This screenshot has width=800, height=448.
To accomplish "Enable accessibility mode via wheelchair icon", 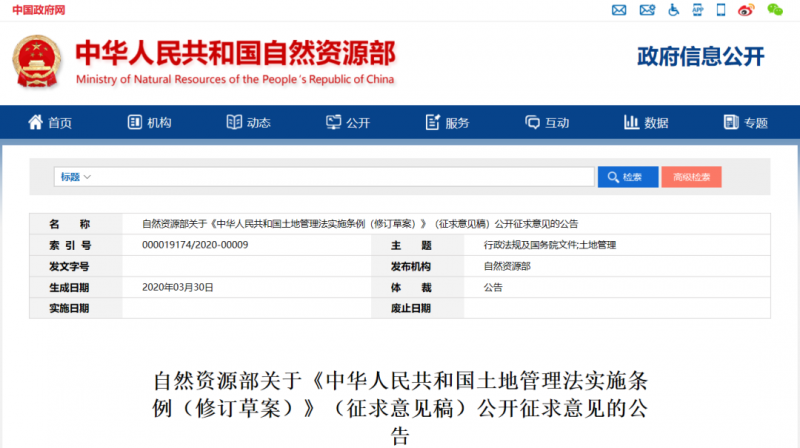I will click(673, 10).
